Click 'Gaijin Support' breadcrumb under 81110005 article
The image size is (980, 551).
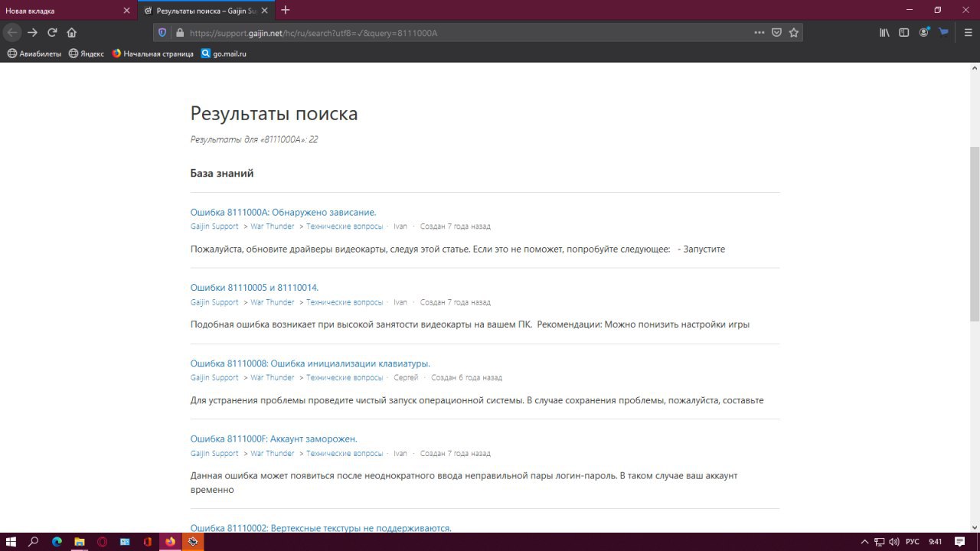214,302
